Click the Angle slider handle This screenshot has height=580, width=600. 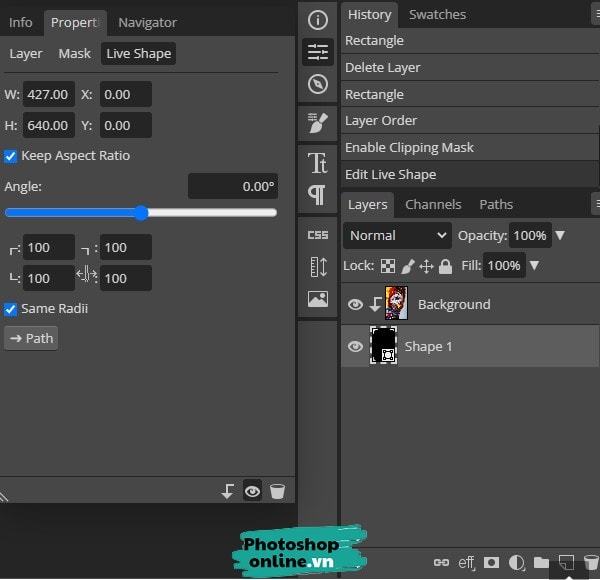pyautogui.click(x=141, y=212)
